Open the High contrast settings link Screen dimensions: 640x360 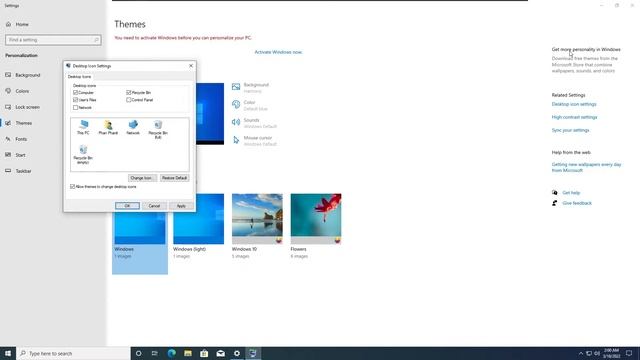tap(574, 117)
